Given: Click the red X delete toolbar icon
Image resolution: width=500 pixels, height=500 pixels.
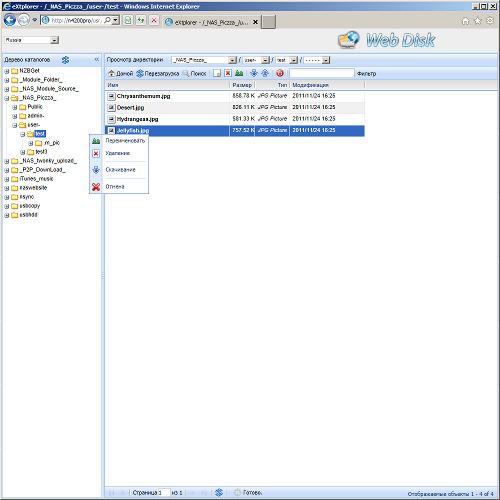Looking at the screenshot, I should [228, 73].
